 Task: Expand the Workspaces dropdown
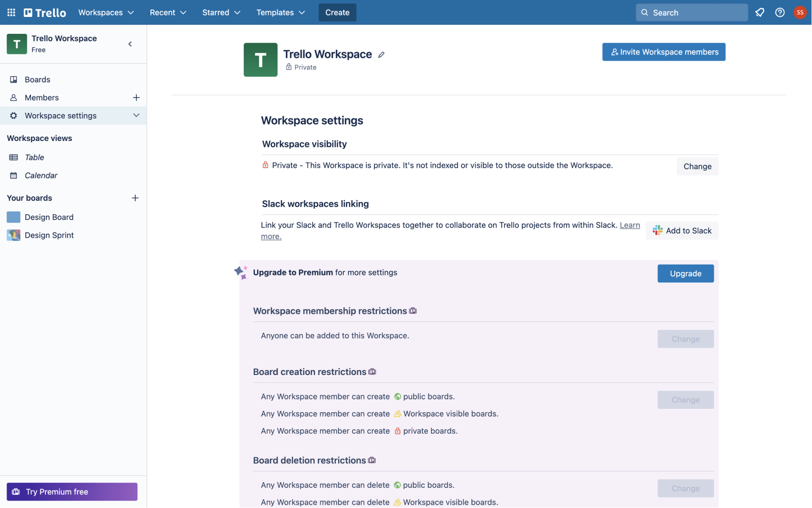(106, 13)
